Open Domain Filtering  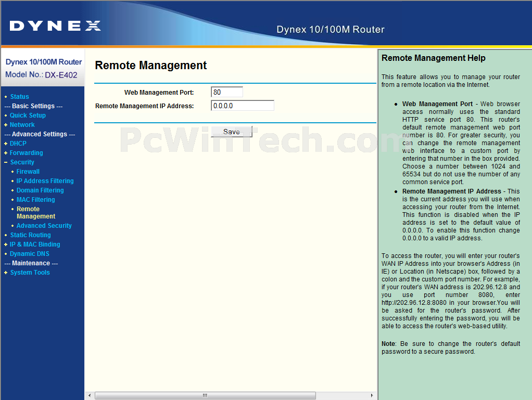click(x=40, y=190)
